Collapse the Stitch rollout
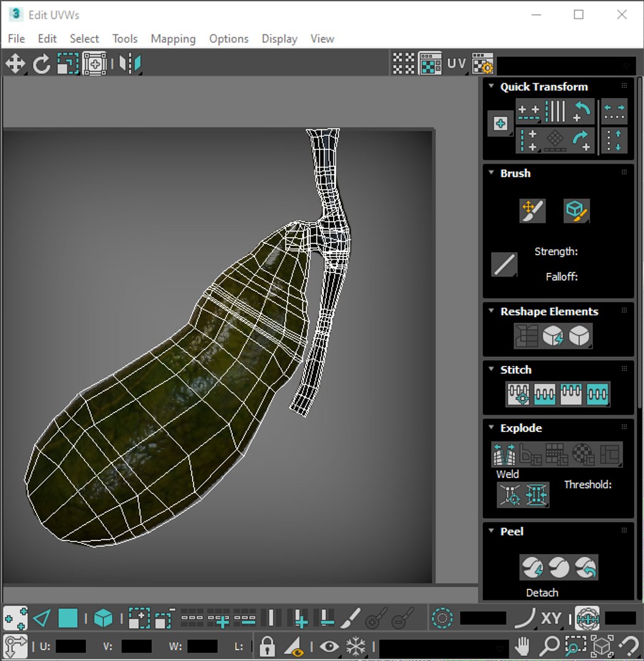 [x=491, y=369]
